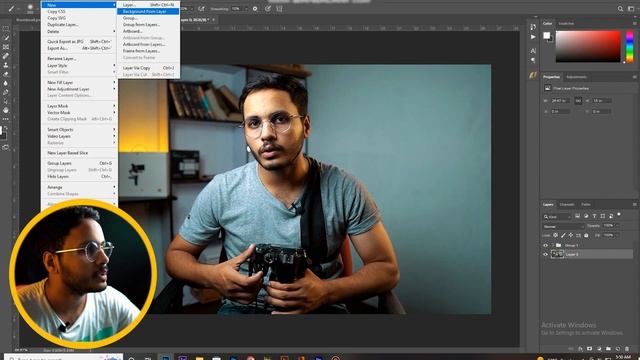640x360 pixels.
Task: Toggle filter for adjustment layers
Action: click(586, 216)
